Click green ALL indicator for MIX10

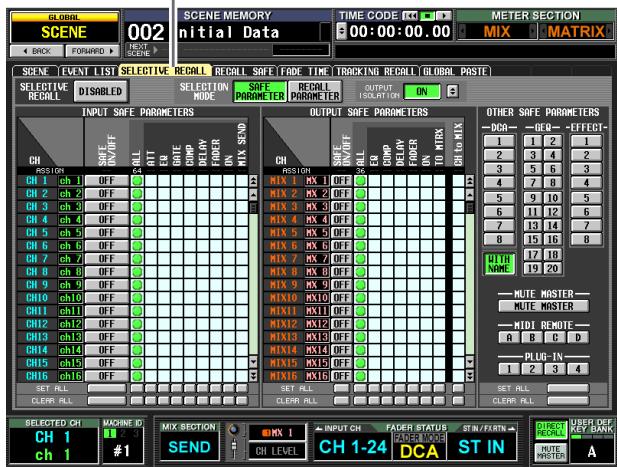click(x=360, y=298)
